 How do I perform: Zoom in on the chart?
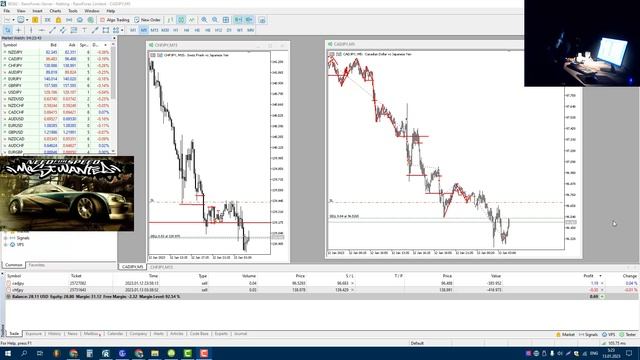tap(204, 20)
